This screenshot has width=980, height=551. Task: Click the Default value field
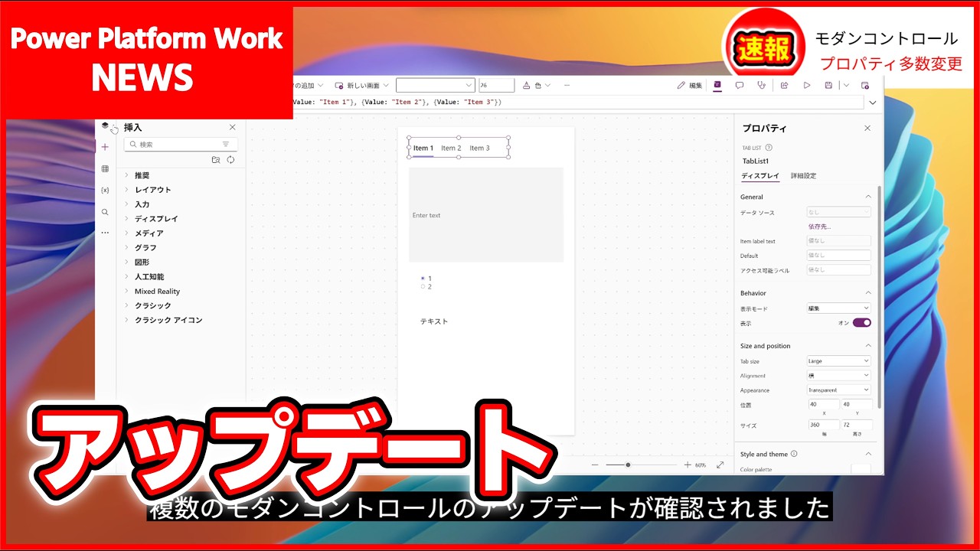(838, 256)
